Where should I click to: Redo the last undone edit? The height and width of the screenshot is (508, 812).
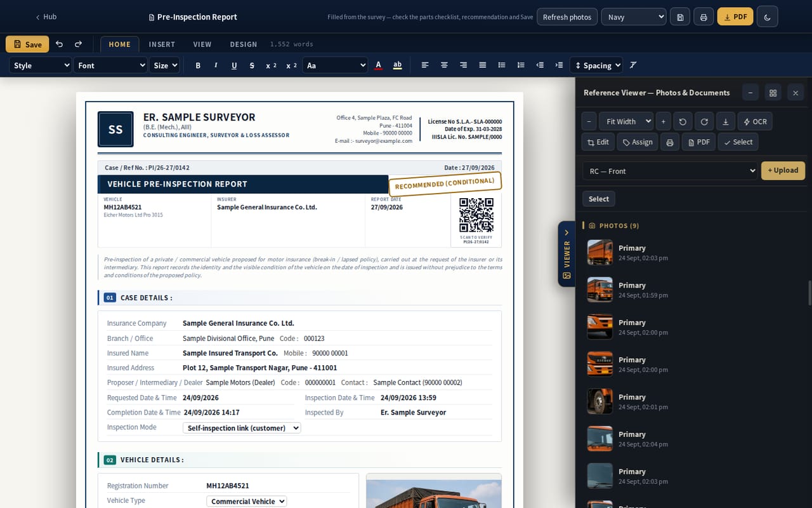click(79, 44)
